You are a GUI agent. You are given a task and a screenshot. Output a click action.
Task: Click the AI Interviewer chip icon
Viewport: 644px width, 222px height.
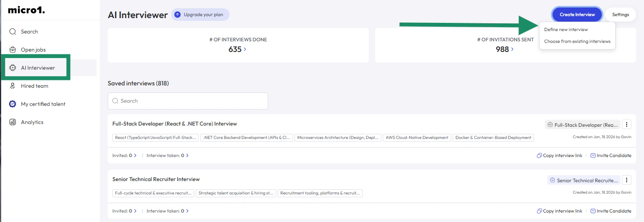pyautogui.click(x=13, y=68)
